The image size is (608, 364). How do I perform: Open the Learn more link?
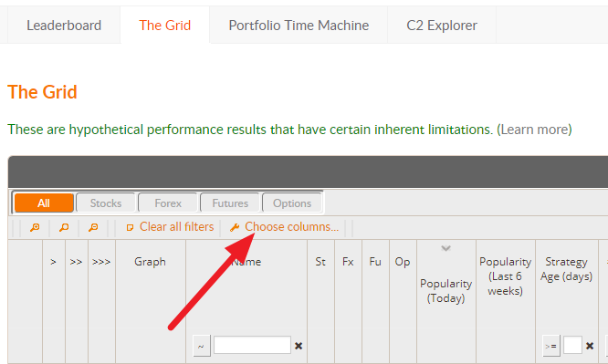pos(534,130)
